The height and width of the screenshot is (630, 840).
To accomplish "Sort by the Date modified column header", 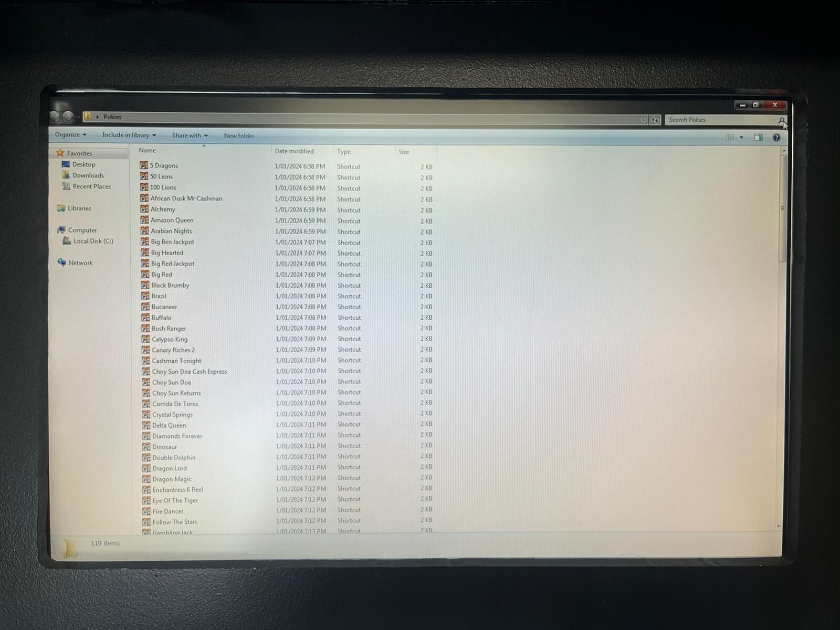I will click(x=294, y=151).
